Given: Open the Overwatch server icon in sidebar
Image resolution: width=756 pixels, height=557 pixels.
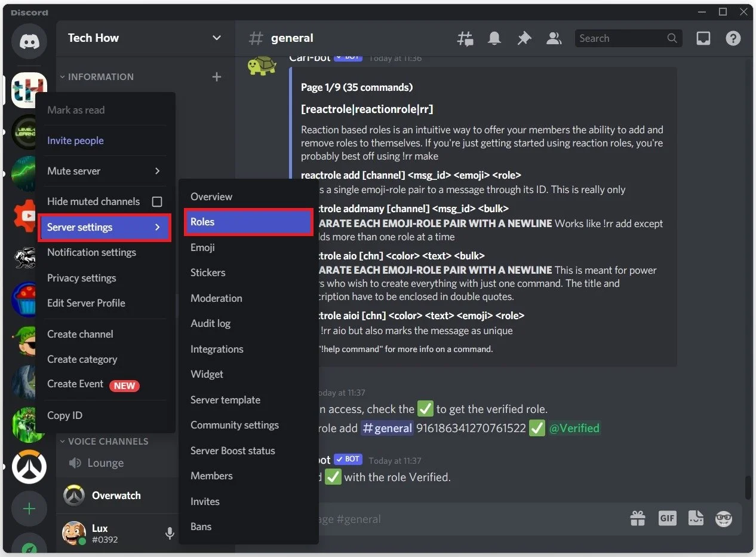Looking at the screenshot, I should coord(29,466).
